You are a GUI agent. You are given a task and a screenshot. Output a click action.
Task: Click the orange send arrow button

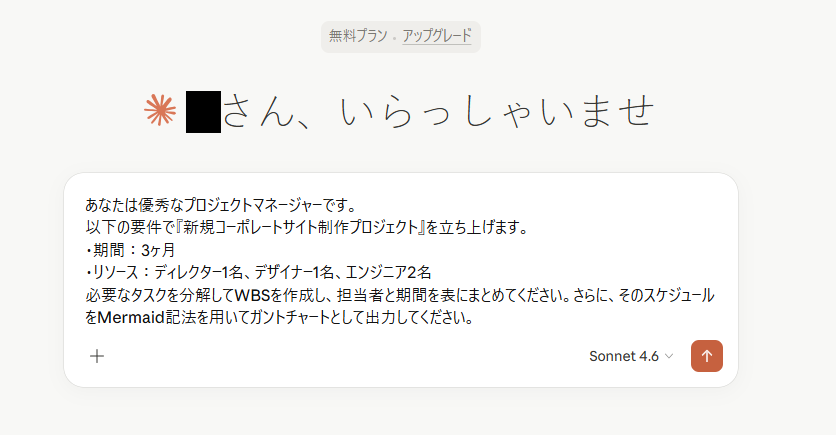point(706,356)
